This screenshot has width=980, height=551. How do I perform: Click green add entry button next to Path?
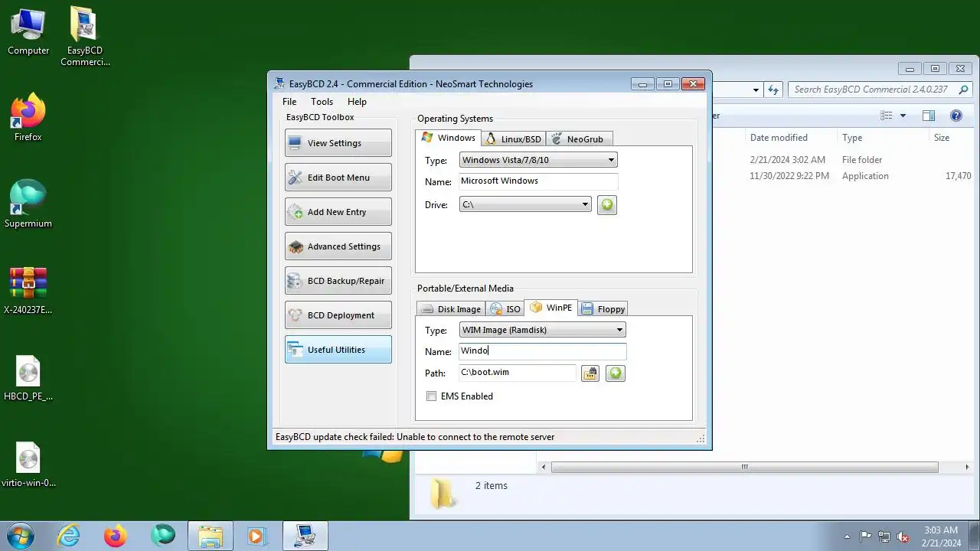pos(616,373)
